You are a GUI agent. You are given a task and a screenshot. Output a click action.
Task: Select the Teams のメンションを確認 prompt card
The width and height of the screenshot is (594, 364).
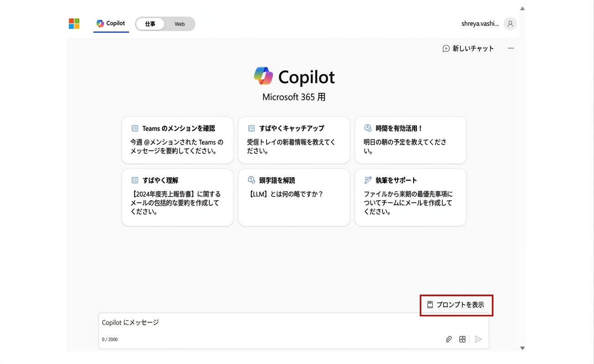(x=178, y=140)
